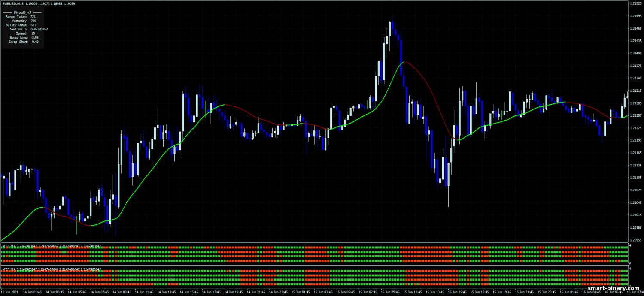This screenshot has height=296, width=644.
Task: Click the 11 Jun 2021 date label
Action: (x=9, y=292)
